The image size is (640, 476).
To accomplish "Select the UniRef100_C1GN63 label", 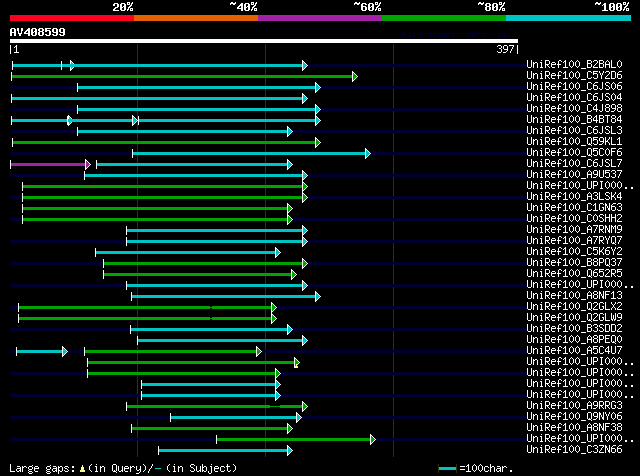I will [574, 208].
